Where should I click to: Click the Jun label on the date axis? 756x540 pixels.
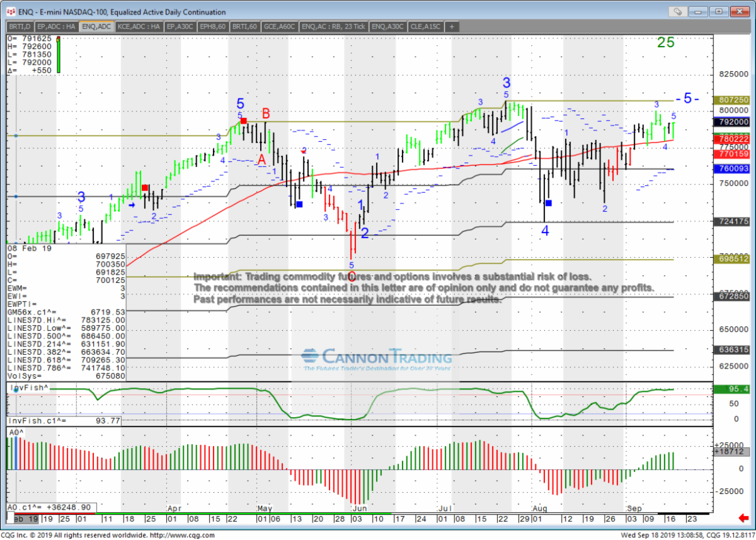(358, 507)
